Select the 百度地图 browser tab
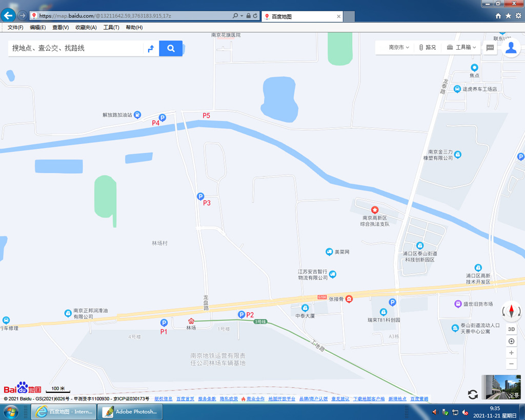The image size is (525, 420). pos(301,16)
